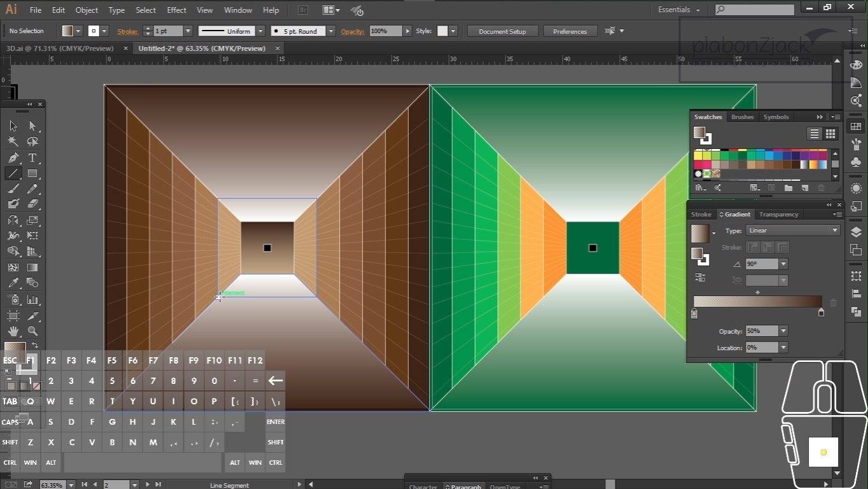
Task: Open the gradient angle dropdown
Action: tap(783, 264)
